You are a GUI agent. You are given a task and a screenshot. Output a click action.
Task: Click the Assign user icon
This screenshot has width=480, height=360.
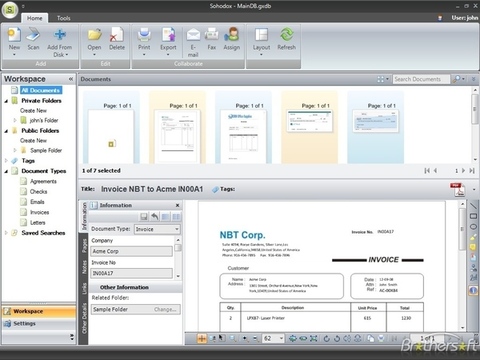coord(231,35)
